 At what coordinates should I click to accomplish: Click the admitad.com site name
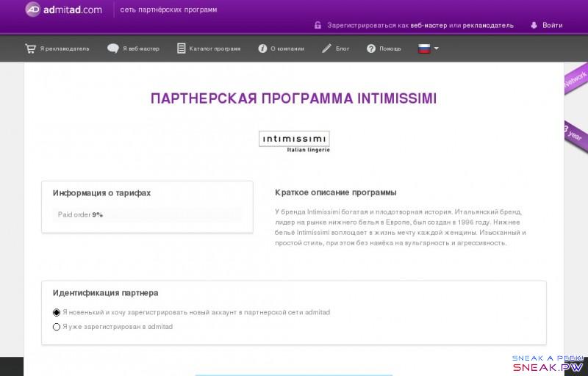point(72,10)
